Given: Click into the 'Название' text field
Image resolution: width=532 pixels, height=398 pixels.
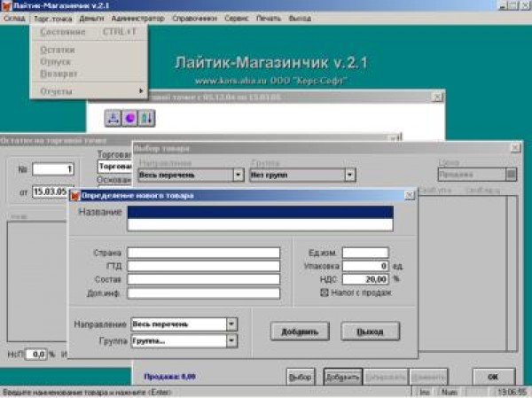Looking at the screenshot, I should 260,213.
